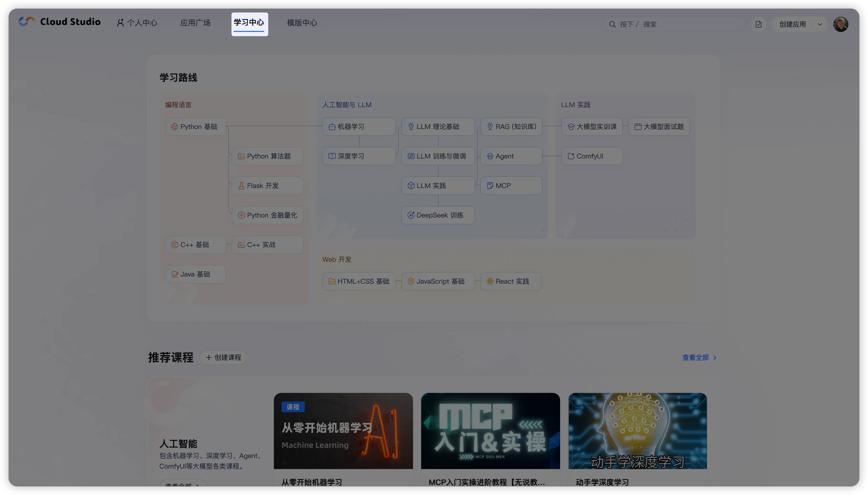Expand 查看全部 chevron link
Viewport: 868px width, 495px height.
[x=715, y=357]
